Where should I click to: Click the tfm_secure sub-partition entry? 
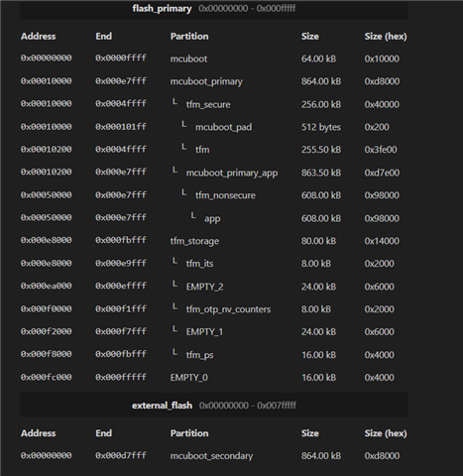[208, 104]
